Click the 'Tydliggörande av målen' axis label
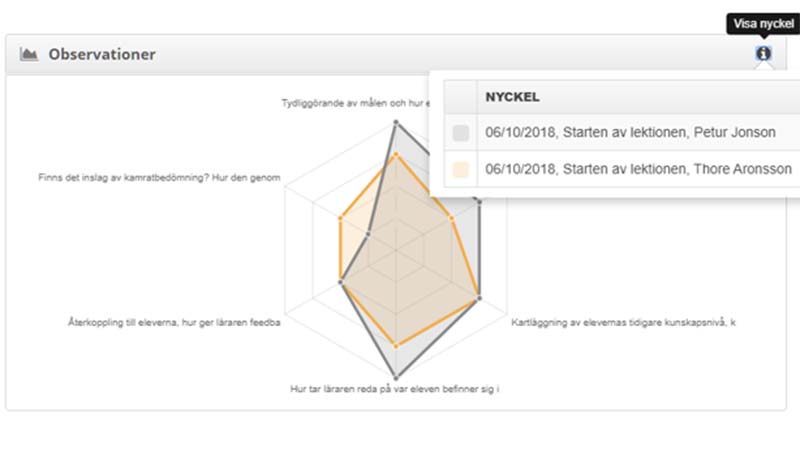800x450 pixels. tap(356, 103)
